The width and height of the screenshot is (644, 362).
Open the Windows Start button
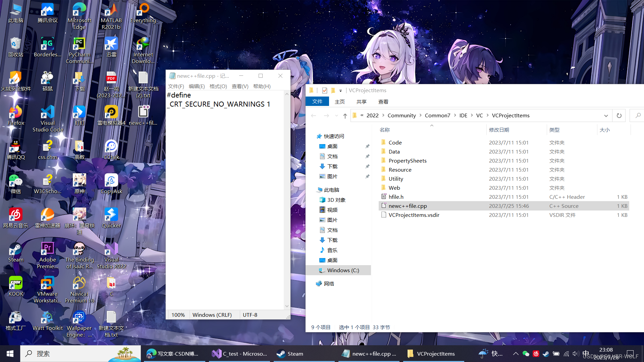click(x=10, y=354)
